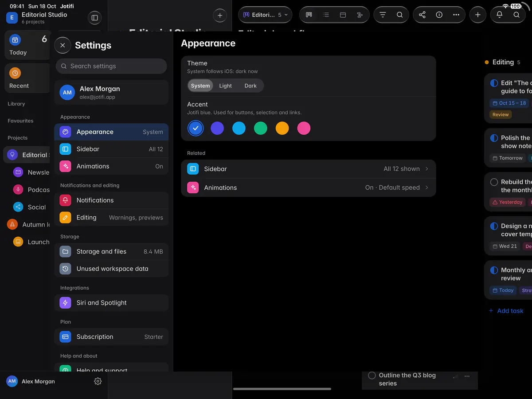Click the Search settings field
Screen dimensions: 532x399
point(111,66)
